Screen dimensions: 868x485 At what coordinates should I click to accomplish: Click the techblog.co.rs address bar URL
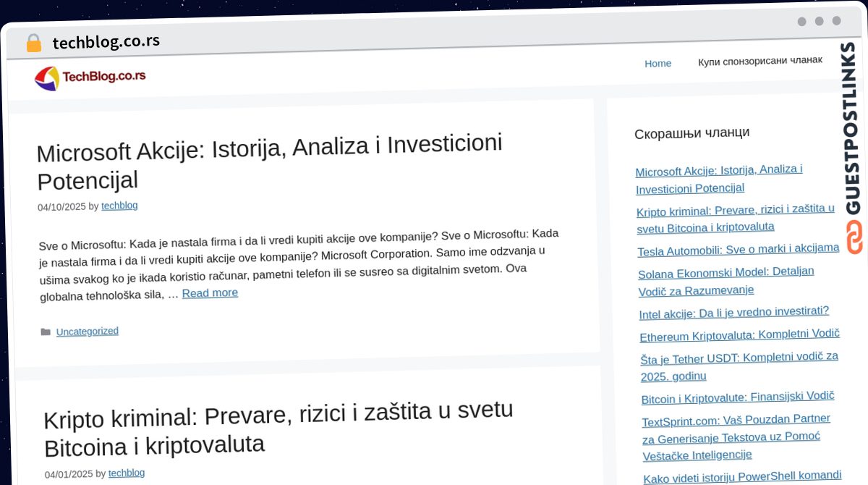(106, 42)
